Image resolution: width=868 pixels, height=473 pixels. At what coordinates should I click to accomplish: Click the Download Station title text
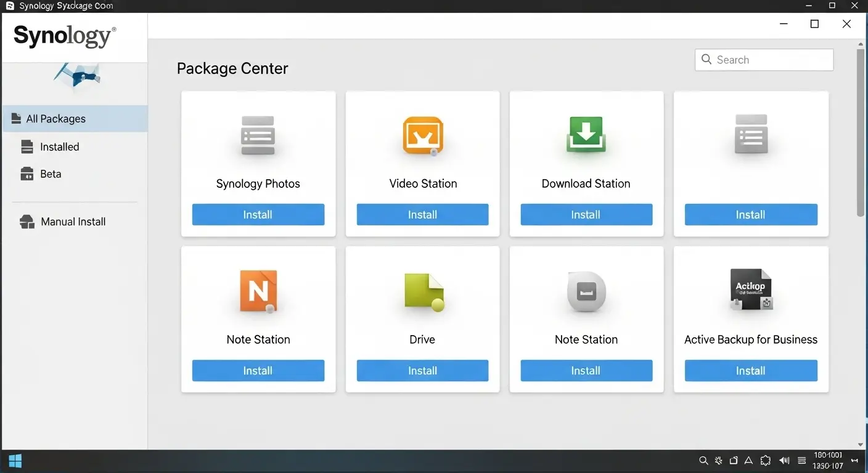(x=586, y=184)
